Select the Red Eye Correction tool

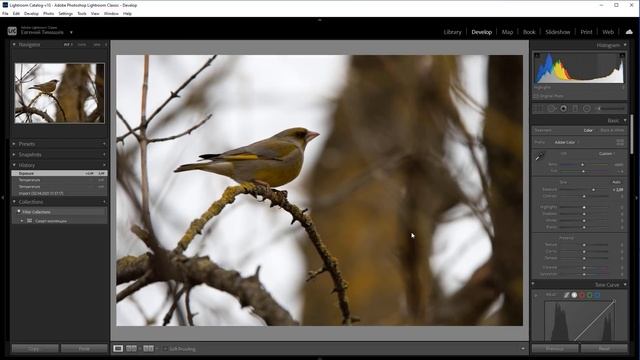(x=564, y=109)
